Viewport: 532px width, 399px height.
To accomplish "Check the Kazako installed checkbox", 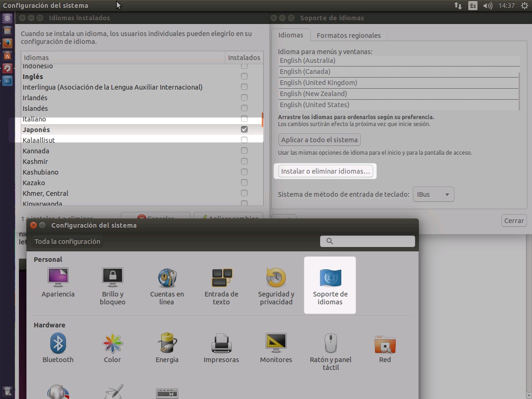I will [244, 182].
